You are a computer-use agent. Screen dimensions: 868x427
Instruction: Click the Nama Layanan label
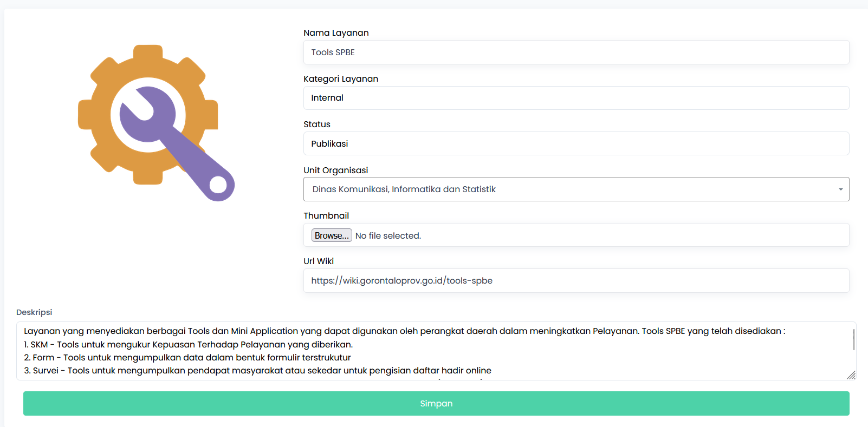pyautogui.click(x=336, y=33)
